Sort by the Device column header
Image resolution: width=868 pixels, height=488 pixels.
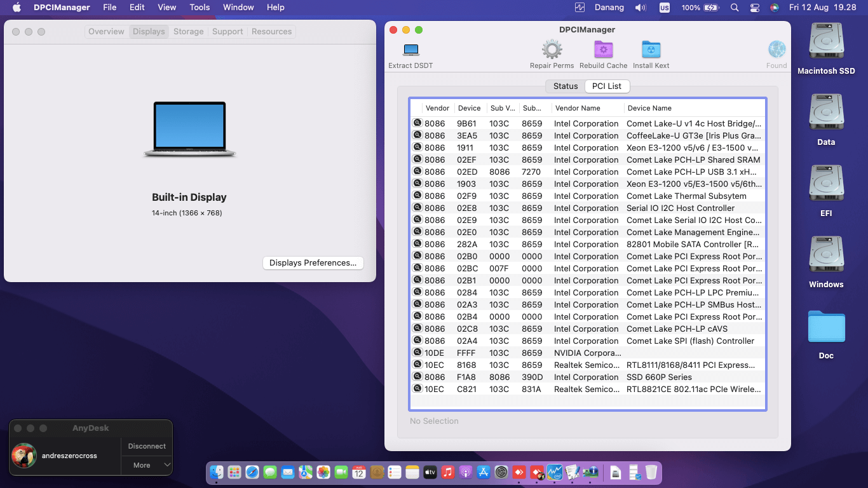[x=470, y=108]
